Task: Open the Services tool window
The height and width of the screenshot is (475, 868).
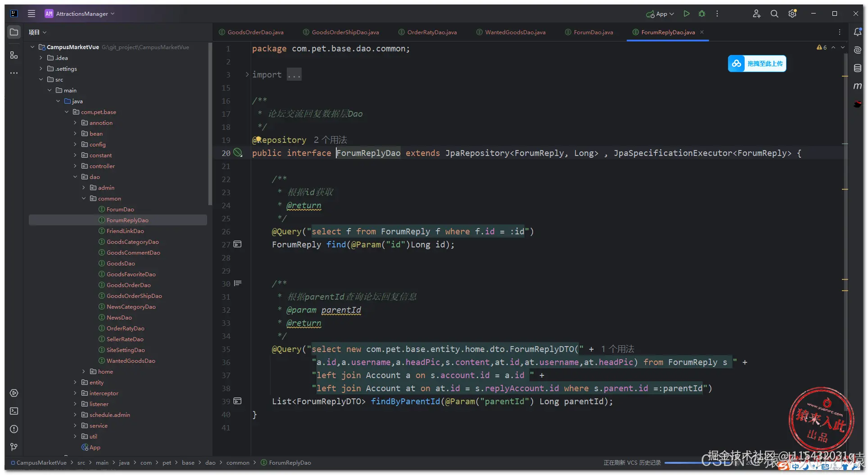Action: pyautogui.click(x=14, y=393)
